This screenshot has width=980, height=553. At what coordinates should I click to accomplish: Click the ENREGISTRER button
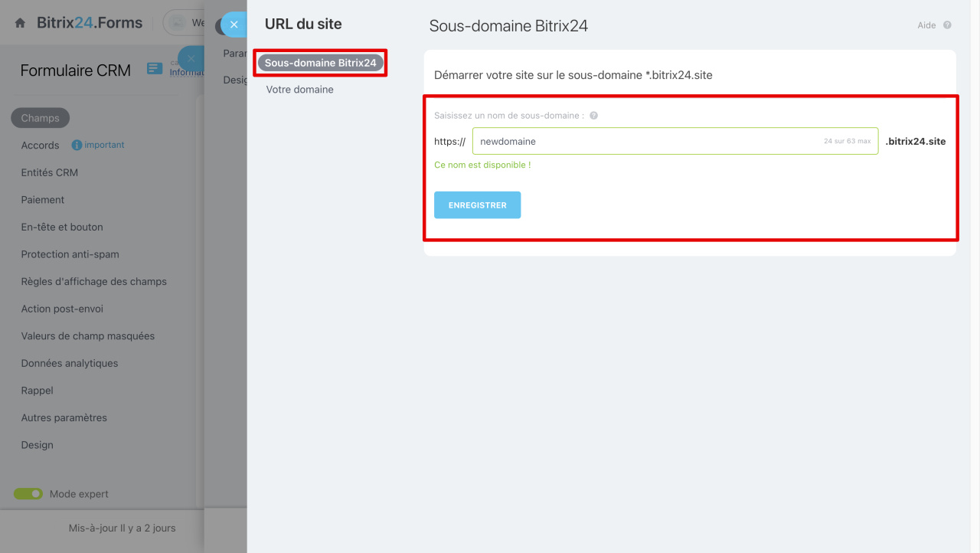477,205
